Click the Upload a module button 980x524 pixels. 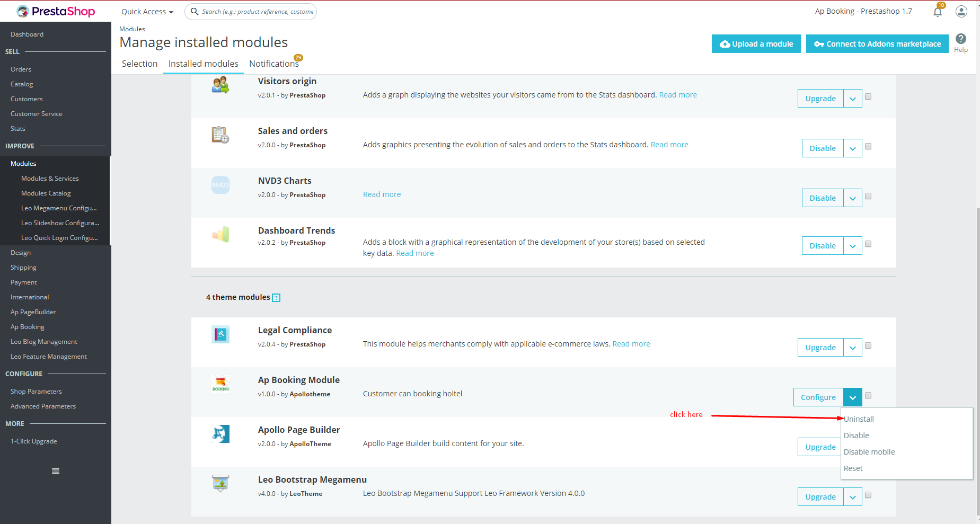click(756, 44)
